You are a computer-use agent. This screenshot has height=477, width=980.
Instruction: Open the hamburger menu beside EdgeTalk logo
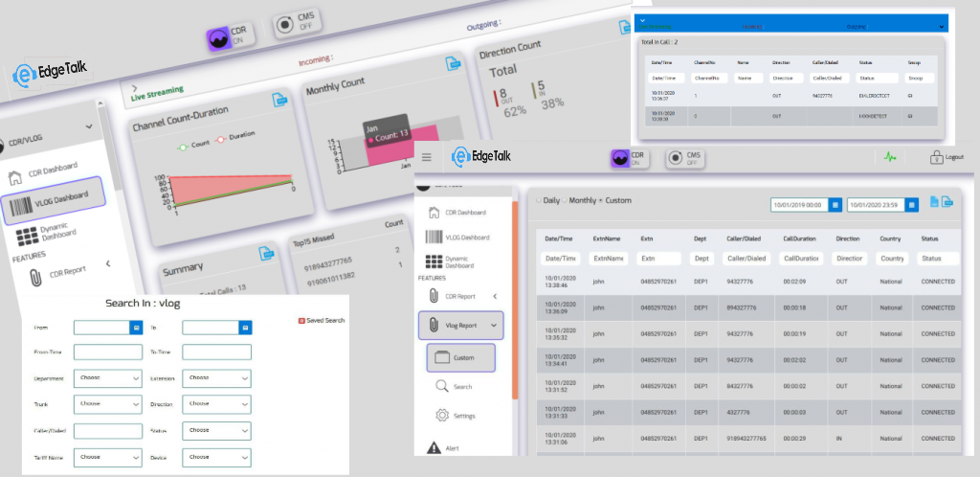pos(426,157)
